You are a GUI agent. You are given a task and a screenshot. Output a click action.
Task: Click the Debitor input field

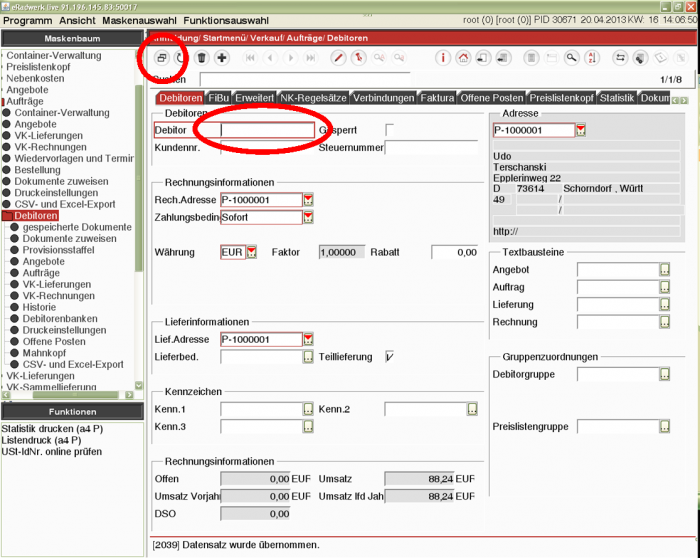tap(267, 130)
